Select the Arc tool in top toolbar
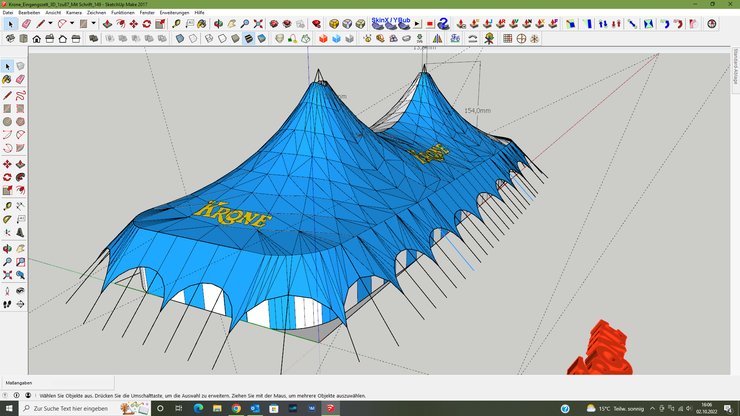Image resolution: width=740 pixels, height=416 pixels. 62,24
